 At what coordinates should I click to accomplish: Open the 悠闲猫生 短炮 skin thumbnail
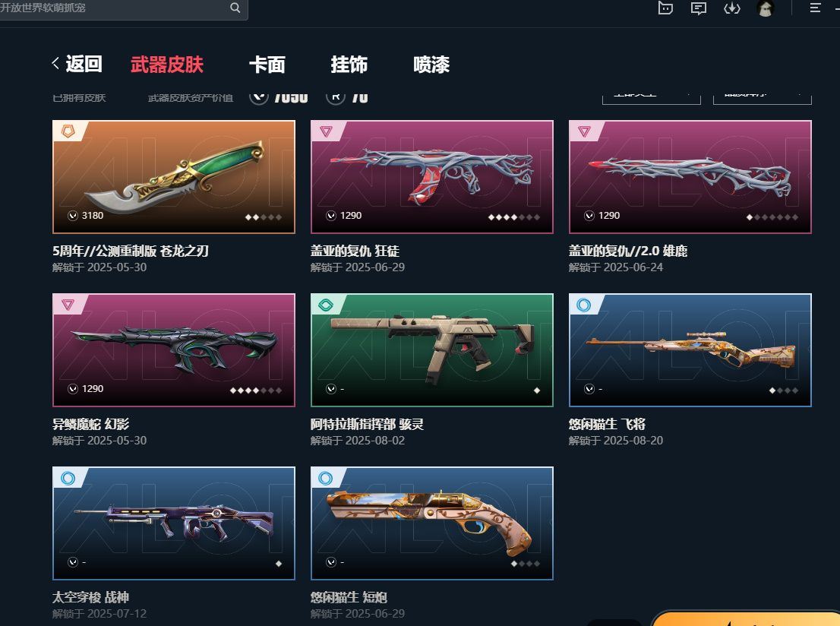click(432, 523)
